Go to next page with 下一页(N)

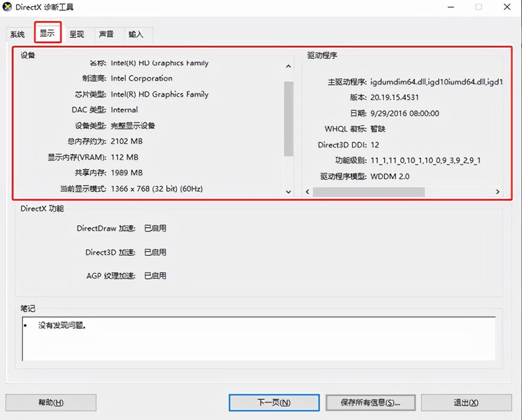tap(274, 403)
